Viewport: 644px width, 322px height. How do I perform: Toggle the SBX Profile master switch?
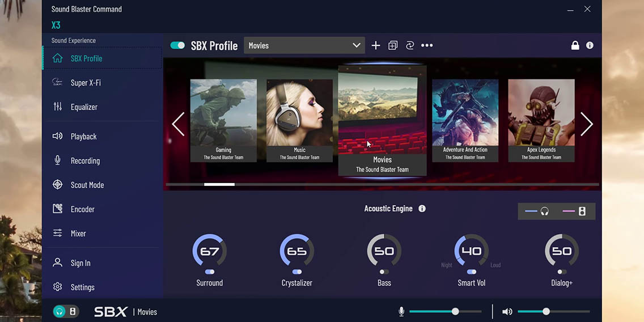[x=178, y=45]
